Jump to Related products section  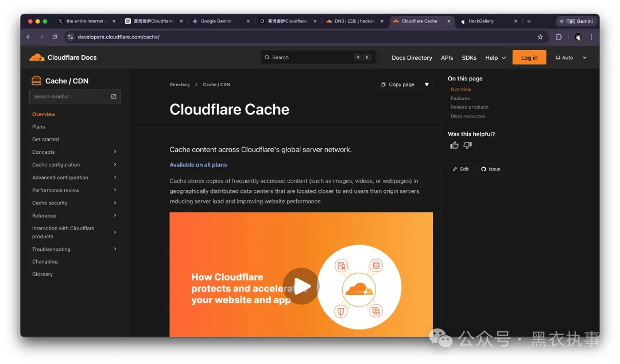click(470, 107)
